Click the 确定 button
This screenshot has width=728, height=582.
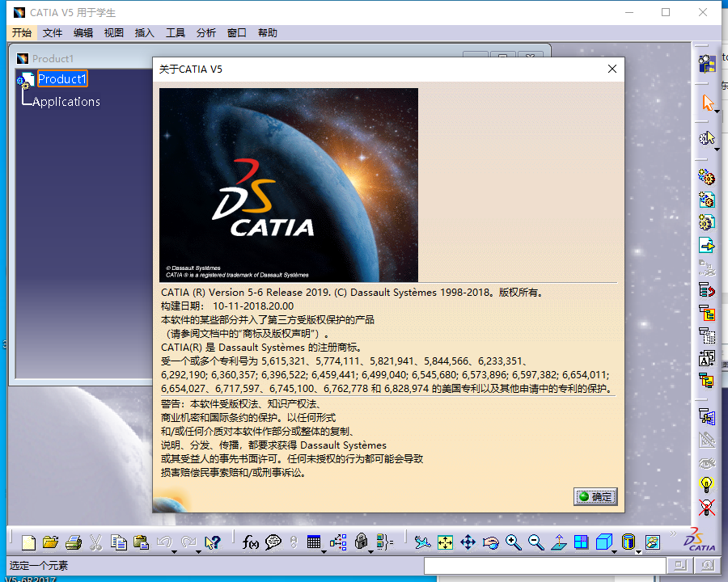pyautogui.click(x=595, y=498)
